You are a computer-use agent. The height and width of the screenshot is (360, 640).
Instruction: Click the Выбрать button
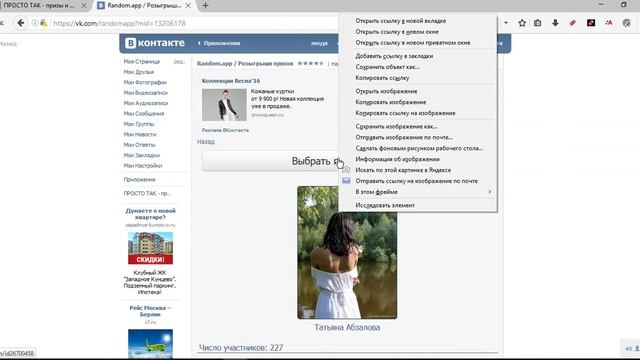tap(271, 161)
